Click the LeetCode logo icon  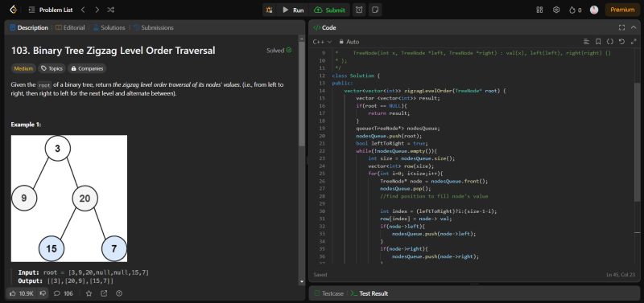tap(13, 10)
